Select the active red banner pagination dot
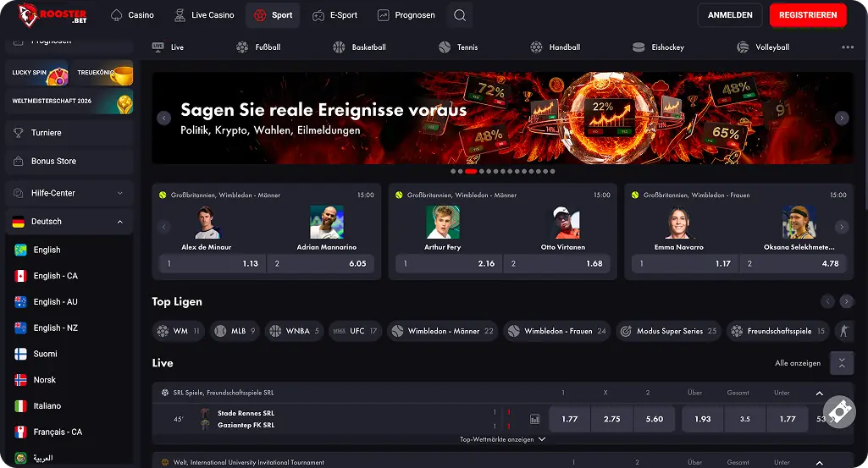Viewport: 868px width, 468px height. [471, 172]
